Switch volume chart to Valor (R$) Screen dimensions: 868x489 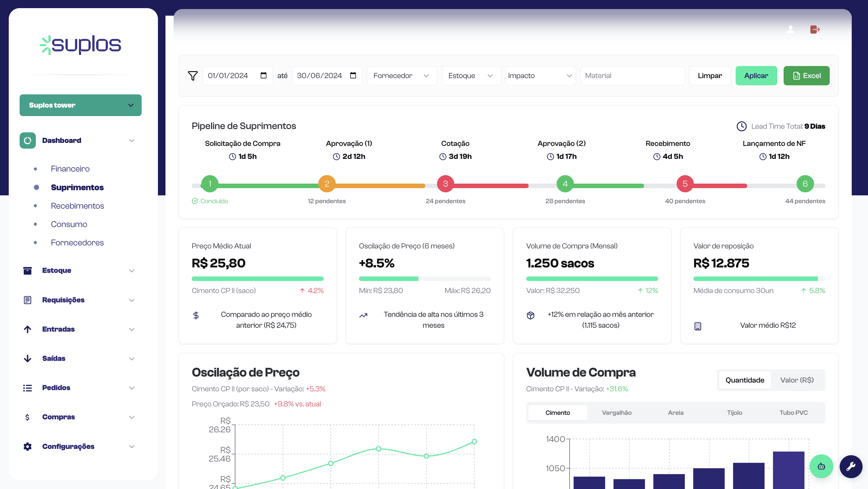pos(797,380)
